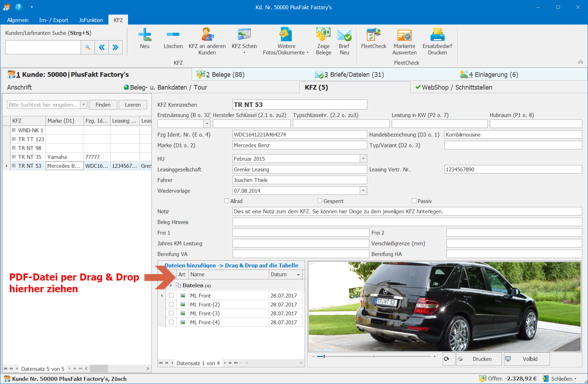Rotate the vehicle image with the rotate icon

(x=447, y=359)
